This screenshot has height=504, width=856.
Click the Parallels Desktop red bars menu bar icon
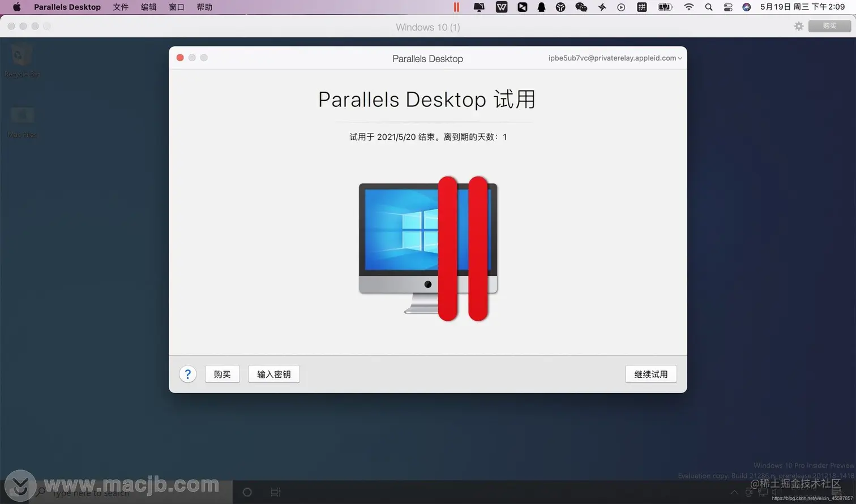coord(456,7)
